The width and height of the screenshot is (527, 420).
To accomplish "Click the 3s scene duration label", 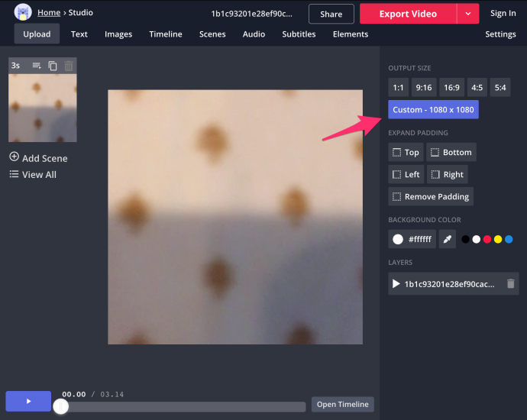I will pos(15,66).
